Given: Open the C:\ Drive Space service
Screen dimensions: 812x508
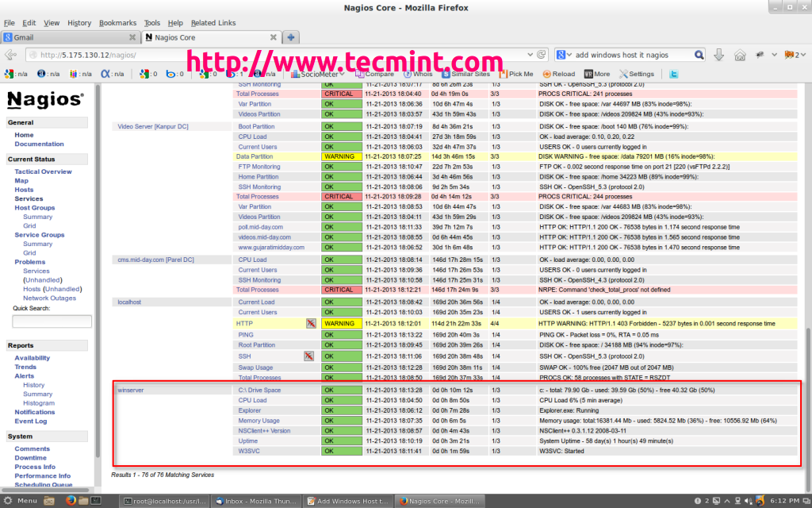Looking at the screenshot, I should point(259,391).
